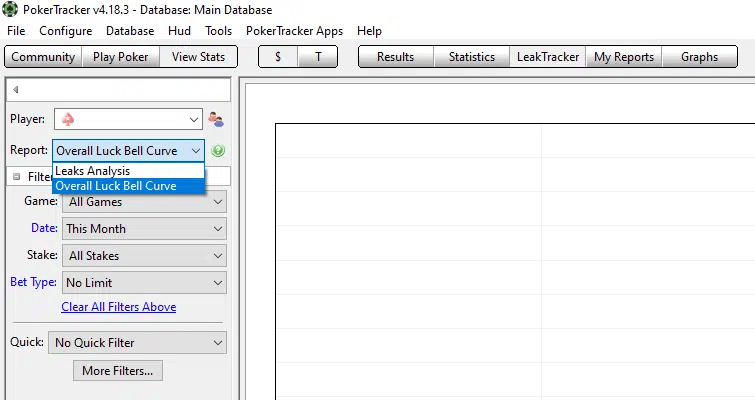Open the Database menu
Image resolution: width=755 pixels, height=400 pixels.
(130, 31)
